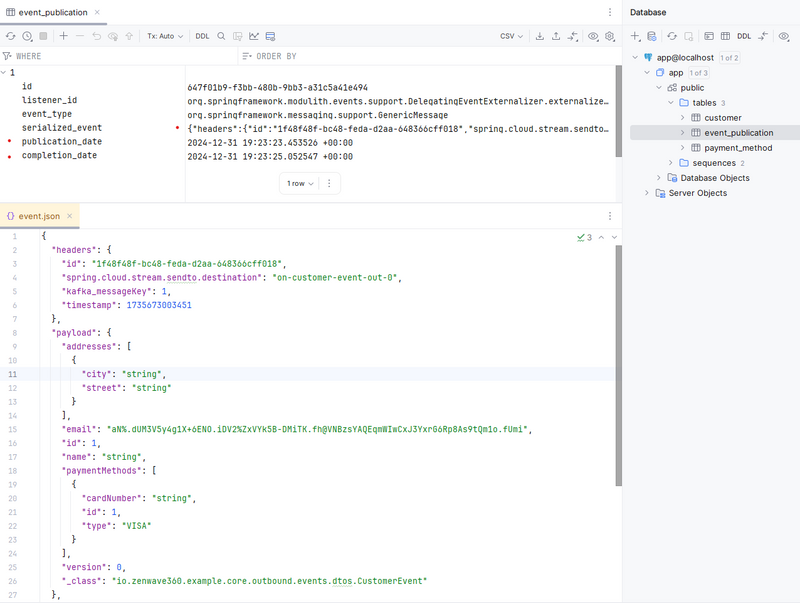
Task: Click the completion_date value cell
Action: point(270,157)
